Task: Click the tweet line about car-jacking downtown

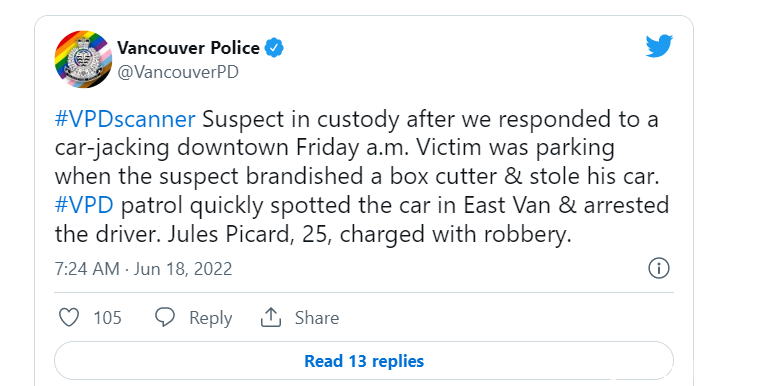Action: coord(334,149)
